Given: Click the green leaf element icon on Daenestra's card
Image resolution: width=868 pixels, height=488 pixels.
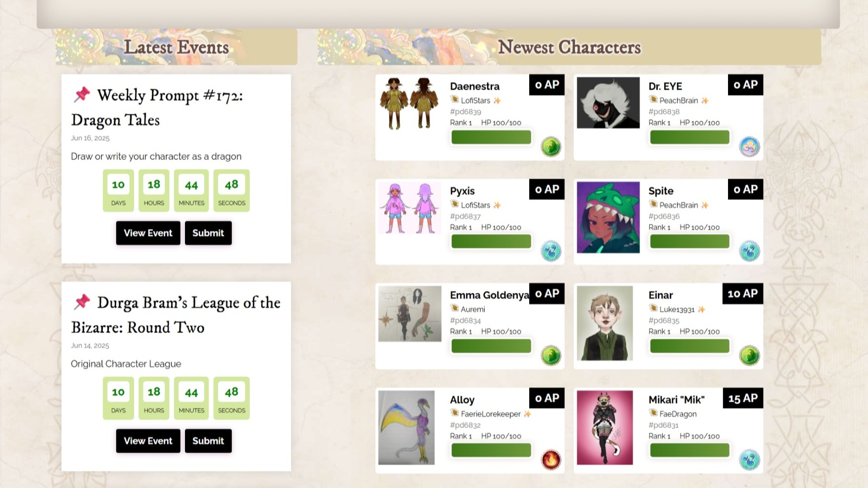Looking at the screenshot, I should click(550, 147).
